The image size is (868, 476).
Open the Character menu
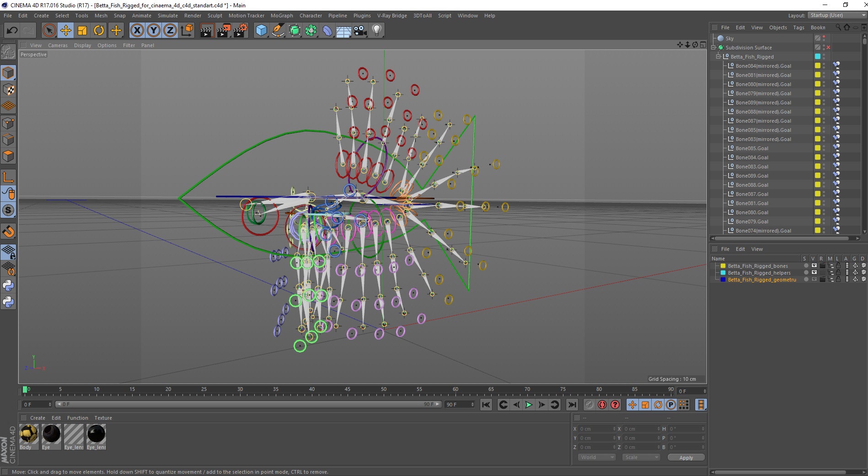pos(311,16)
